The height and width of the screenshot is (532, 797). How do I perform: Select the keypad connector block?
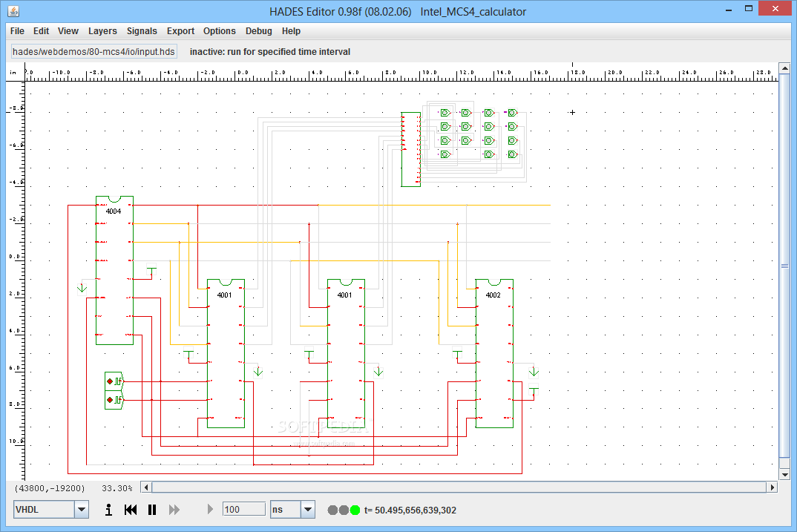click(x=410, y=149)
